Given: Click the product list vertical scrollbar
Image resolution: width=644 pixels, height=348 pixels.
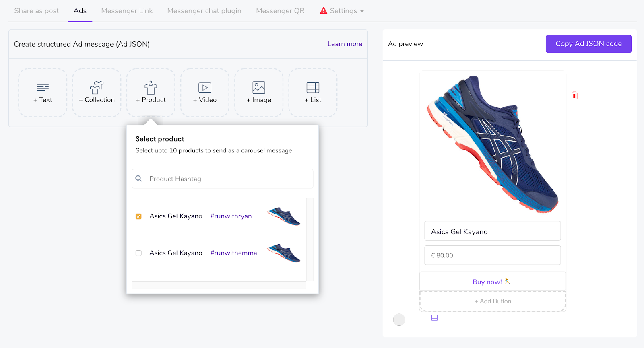Looking at the screenshot, I should 310,240.
